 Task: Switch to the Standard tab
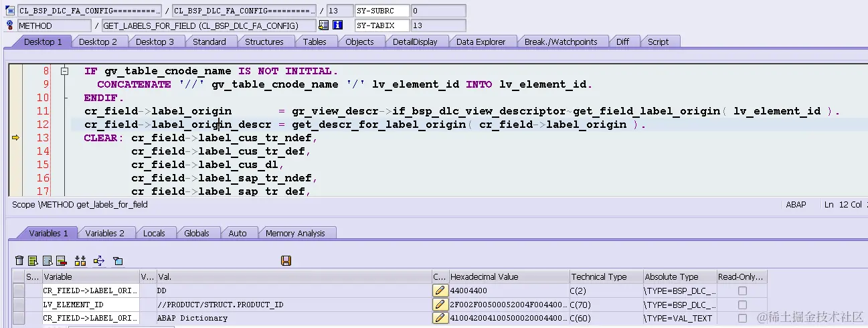tap(209, 42)
